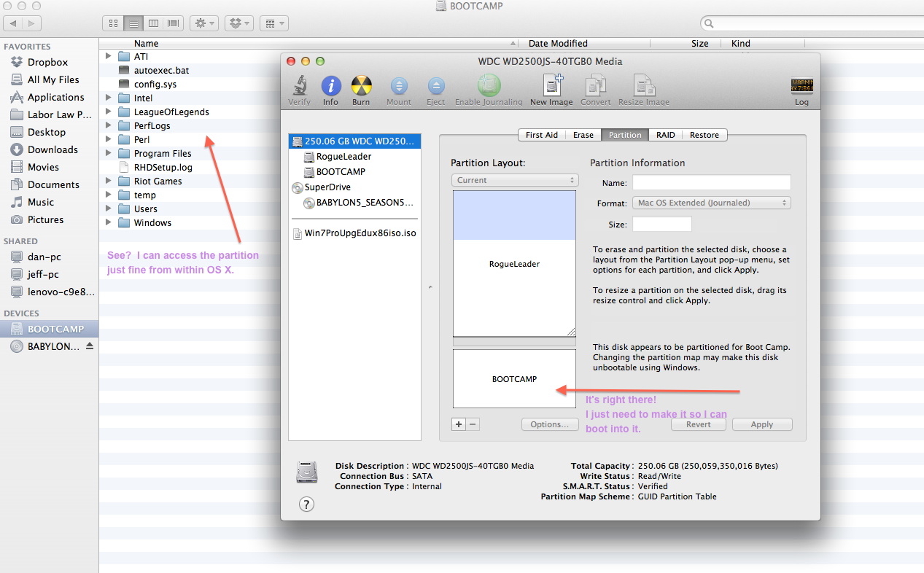Switch Finder to icon view
Screen dimensions: 924x573
113,23
